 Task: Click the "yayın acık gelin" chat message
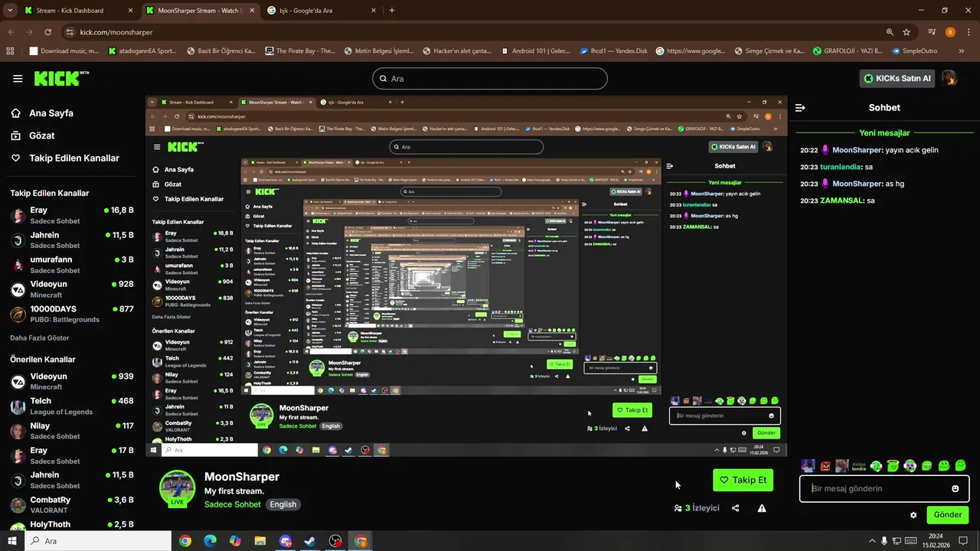pos(912,150)
